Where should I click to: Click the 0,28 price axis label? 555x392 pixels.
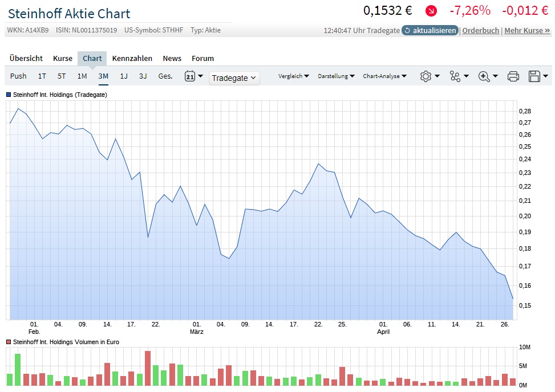pos(525,111)
